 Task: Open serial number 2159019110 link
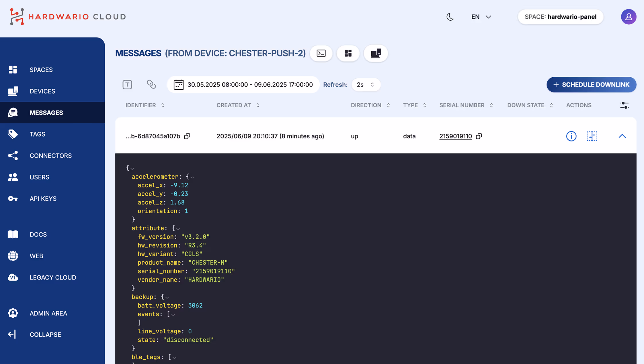456,136
